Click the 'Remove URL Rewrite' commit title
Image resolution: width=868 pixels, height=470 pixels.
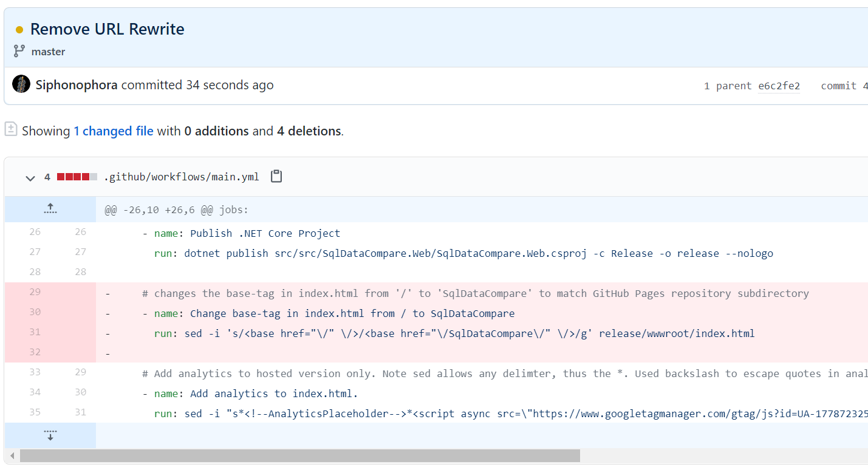[x=108, y=29]
